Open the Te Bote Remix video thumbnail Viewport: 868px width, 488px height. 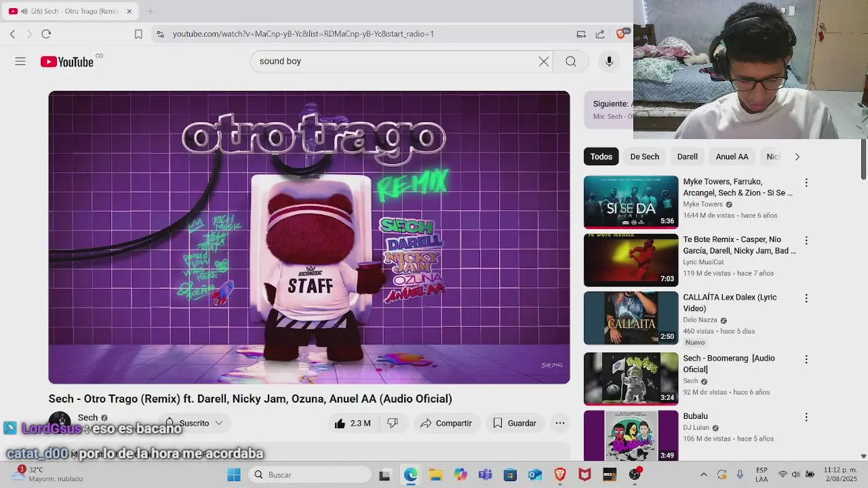click(631, 260)
